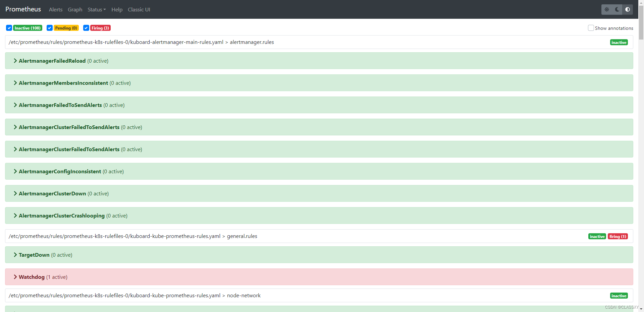
Task: Click the Firing (3) red filter label
Action: [100, 28]
